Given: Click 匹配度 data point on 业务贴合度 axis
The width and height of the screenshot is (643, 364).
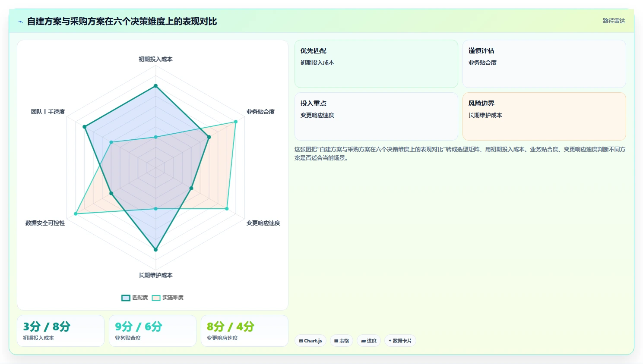Looking at the screenshot, I should coord(209,137).
